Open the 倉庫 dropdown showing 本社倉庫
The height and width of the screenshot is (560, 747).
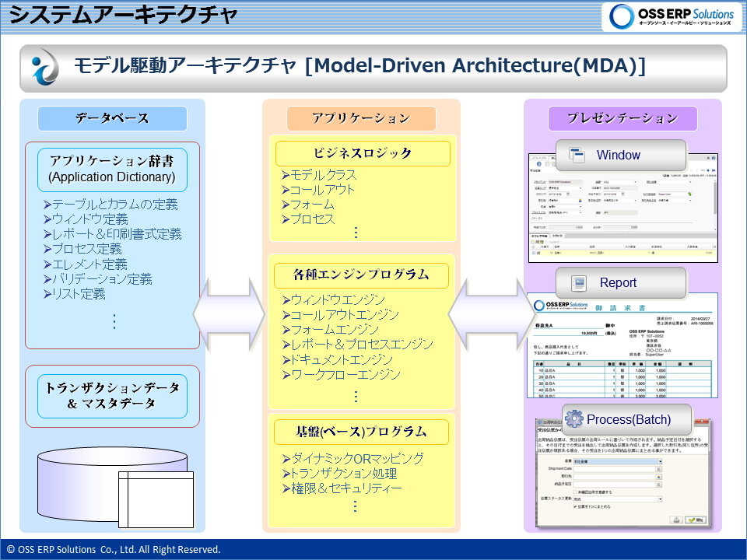[660, 461]
